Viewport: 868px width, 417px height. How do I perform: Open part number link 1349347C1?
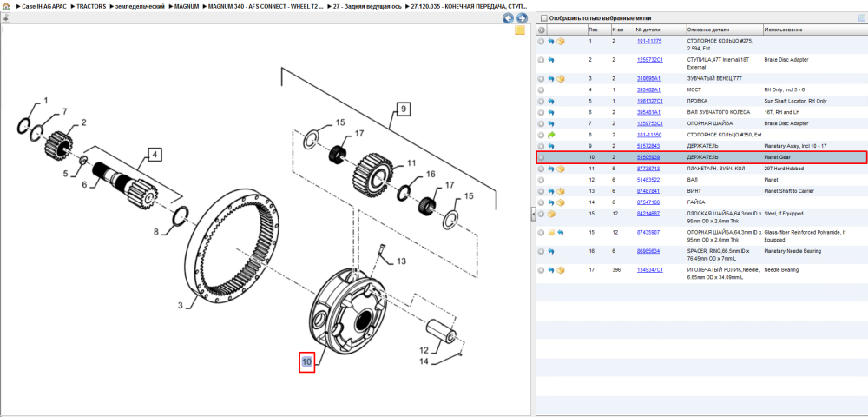pos(650,270)
